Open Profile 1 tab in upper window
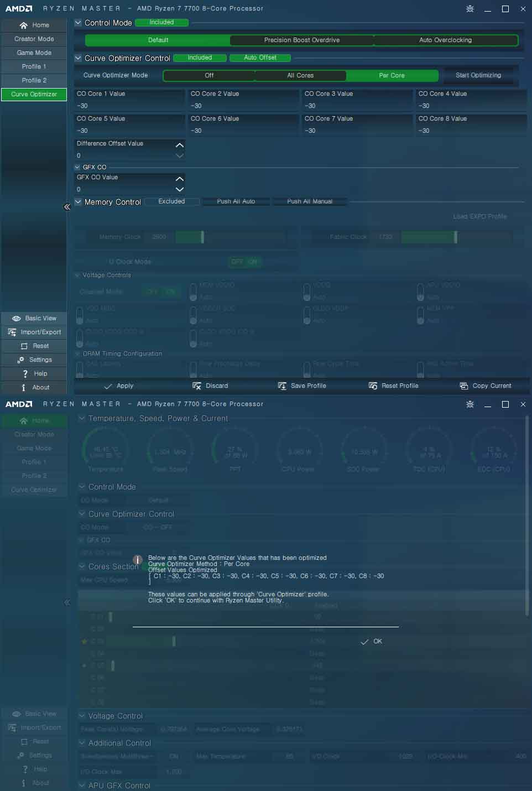This screenshot has height=791, width=532. pyautogui.click(x=34, y=67)
